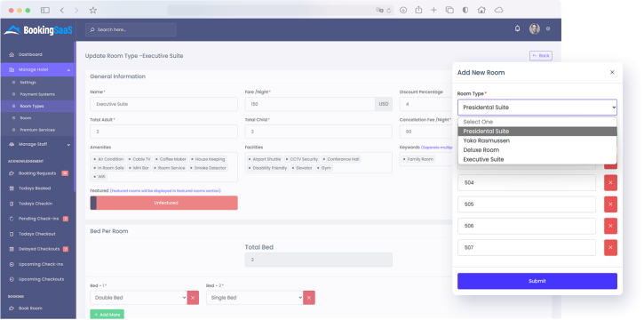Open the notifications bell icon
This screenshot has width=644, height=320.
click(x=517, y=28)
